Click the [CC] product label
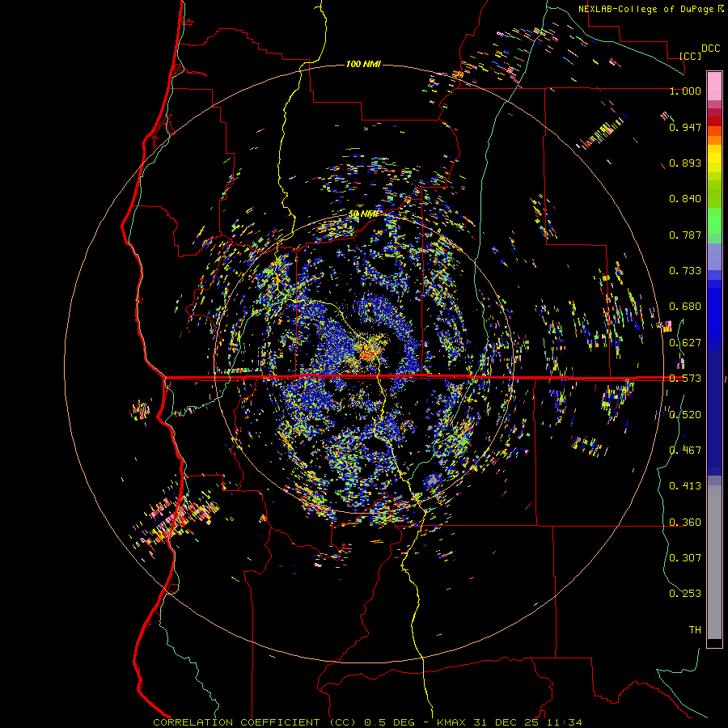This screenshot has height=728, width=728. tap(691, 56)
